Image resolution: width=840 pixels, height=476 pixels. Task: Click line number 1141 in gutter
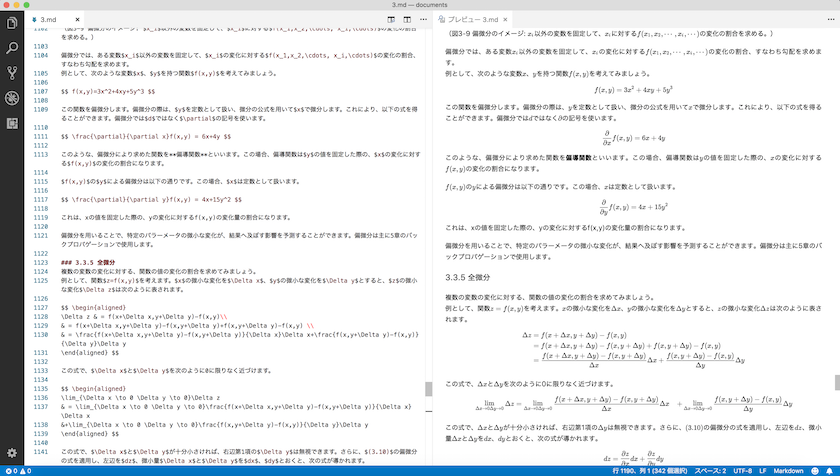pos(41,452)
